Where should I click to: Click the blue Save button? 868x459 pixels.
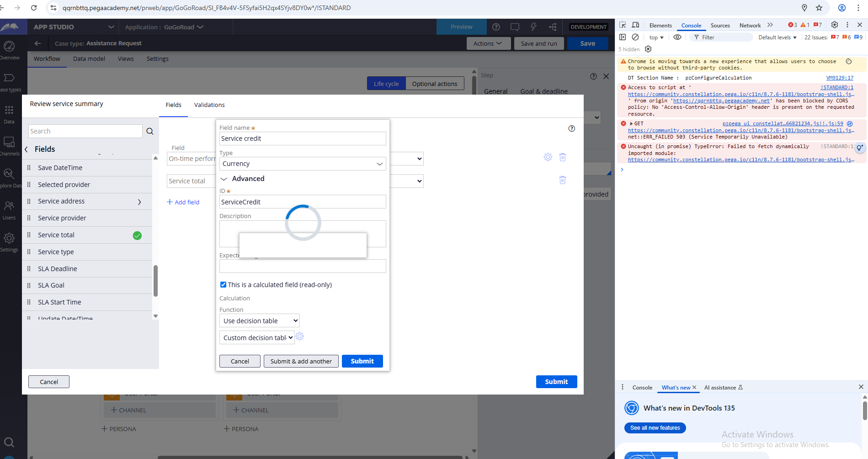click(588, 43)
